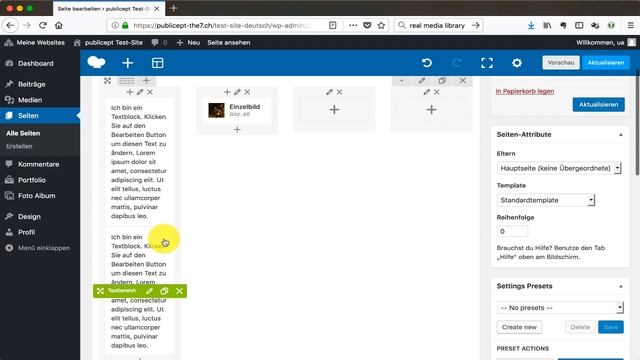
Task: Go back with browser back arrow
Action: click(10, 25)
